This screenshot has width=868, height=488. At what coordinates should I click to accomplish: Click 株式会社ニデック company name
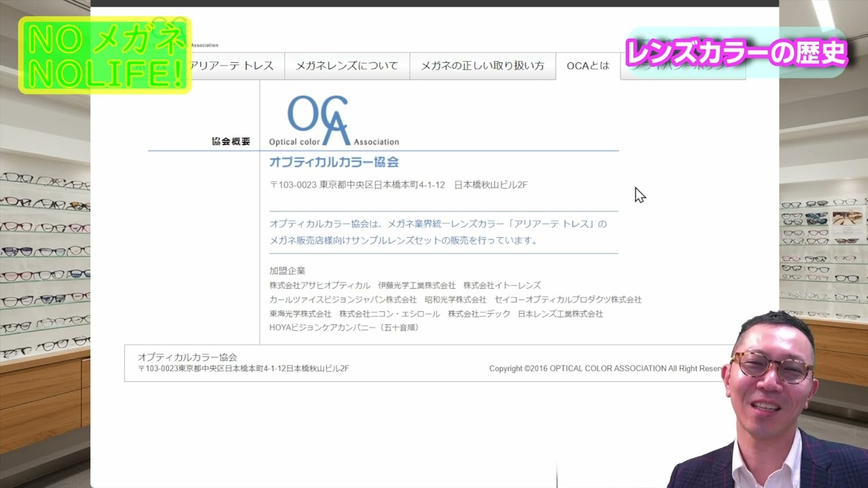click(479, 314)
